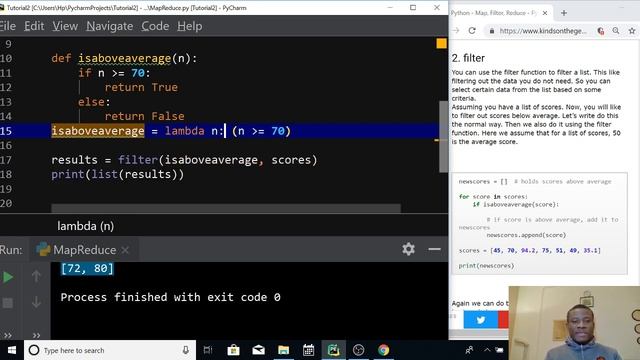Open the Code menu

point(155,26)
